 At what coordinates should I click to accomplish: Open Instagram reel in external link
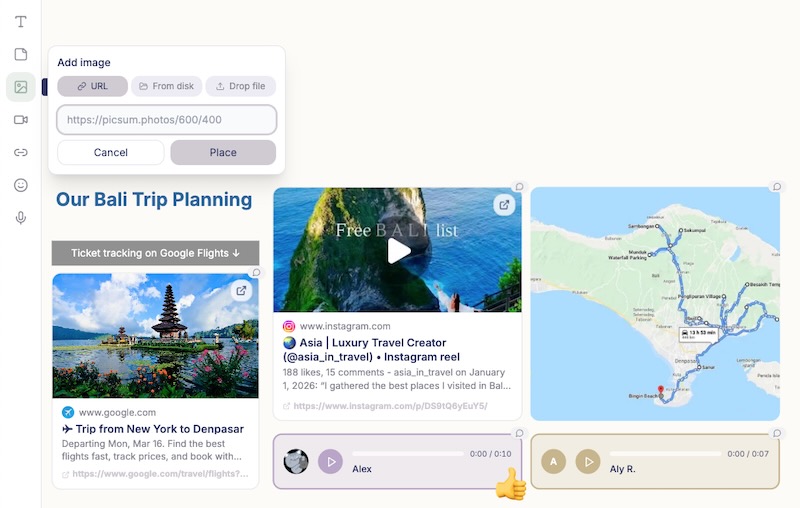click(504, 205)
